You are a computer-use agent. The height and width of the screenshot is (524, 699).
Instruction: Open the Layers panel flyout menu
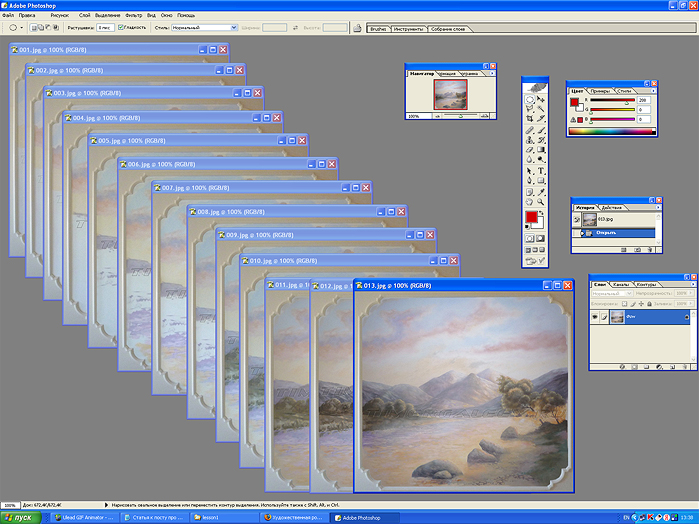coord(693,285)
